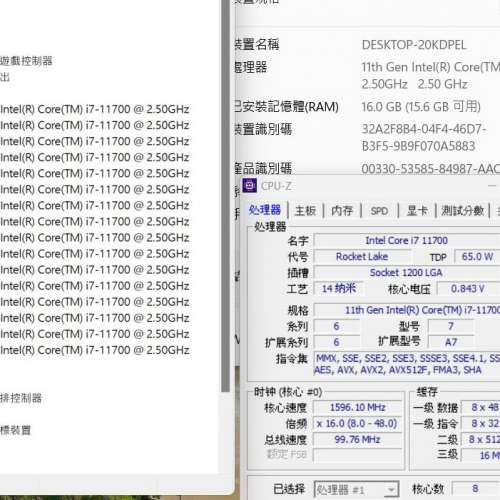Image resolution: width=500 pixels, height=500 pixels.
Task: Open the 測試分數 benchmark tab
Action: click(462, 211)
